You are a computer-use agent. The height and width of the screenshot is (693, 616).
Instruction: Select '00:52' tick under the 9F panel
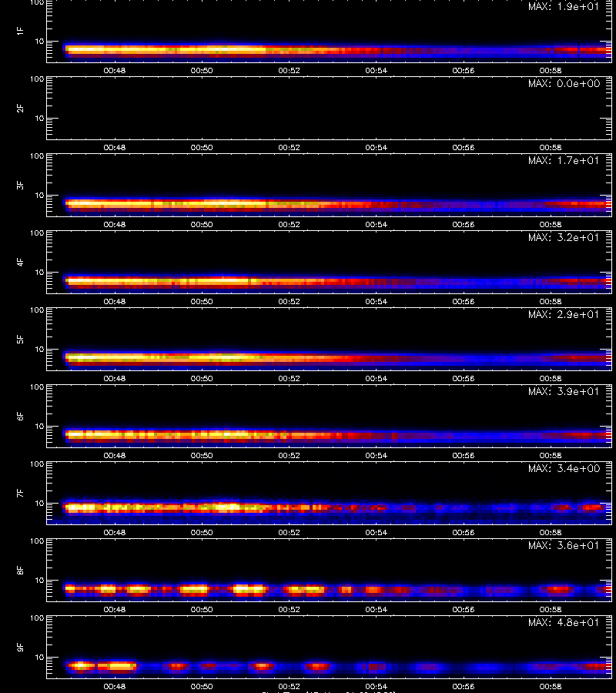[x=289, y=686]
